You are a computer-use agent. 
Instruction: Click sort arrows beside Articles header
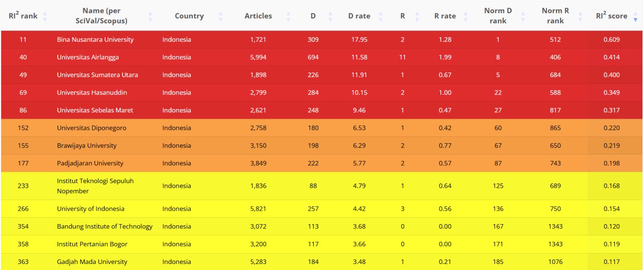288,16
